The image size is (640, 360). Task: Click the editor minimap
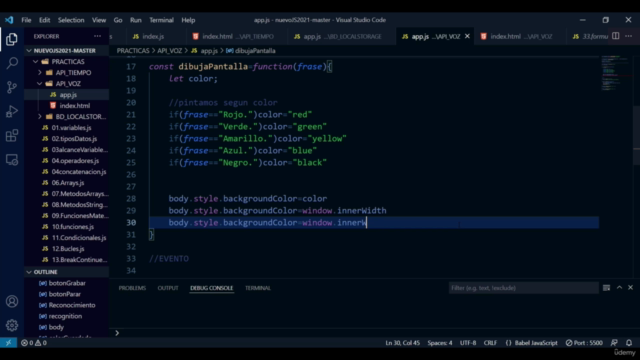point(616,73)
